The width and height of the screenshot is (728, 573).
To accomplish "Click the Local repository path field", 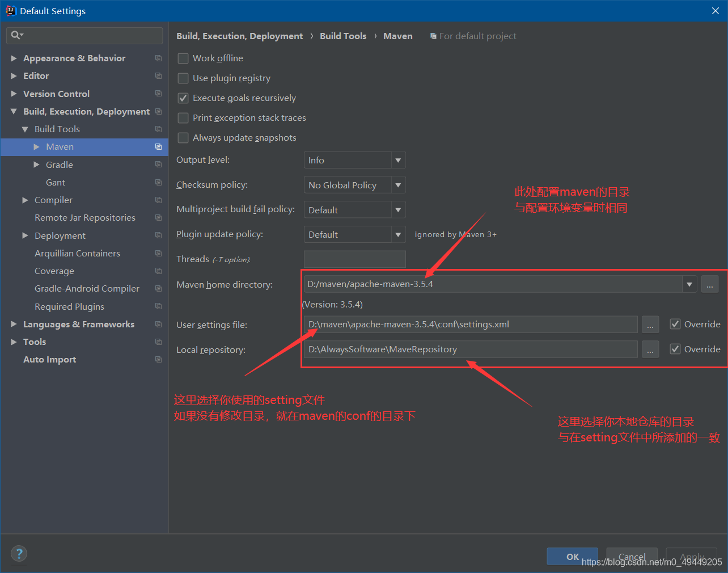I will [471, 349].
